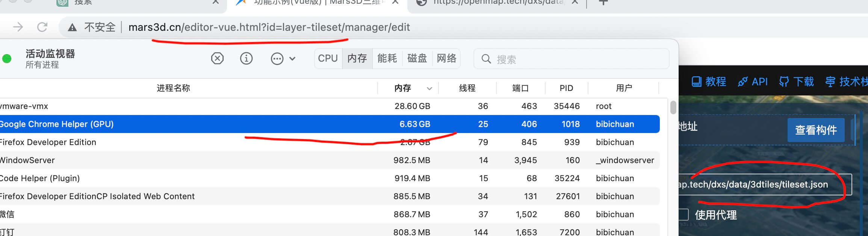Click the process list vertical scrollbar

click(x=673, y=107)
